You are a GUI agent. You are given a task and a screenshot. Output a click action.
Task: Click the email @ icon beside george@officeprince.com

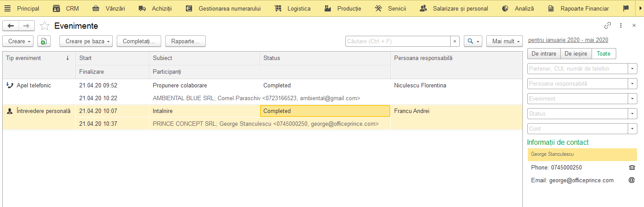tap(632, 180)
